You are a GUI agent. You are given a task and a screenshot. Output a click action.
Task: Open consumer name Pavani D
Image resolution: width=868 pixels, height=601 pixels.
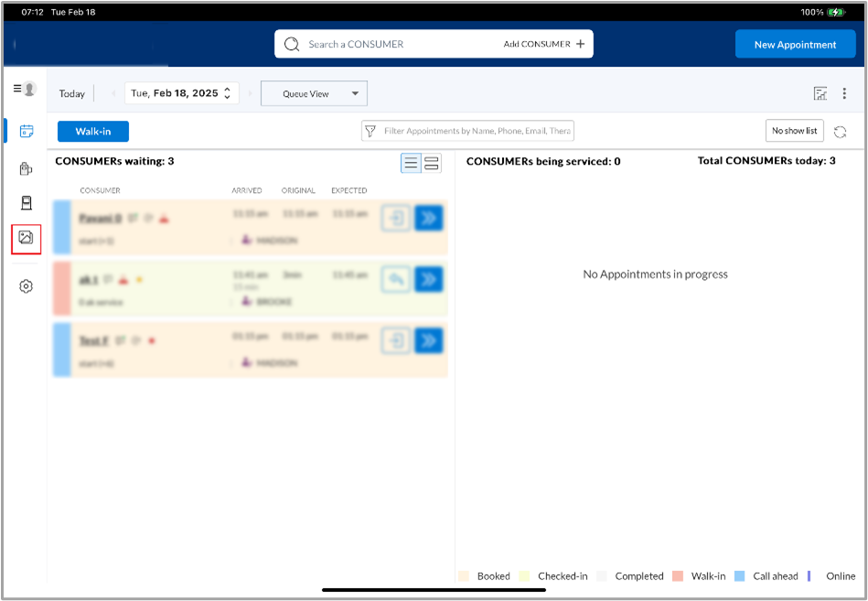(x=101, y=218)
